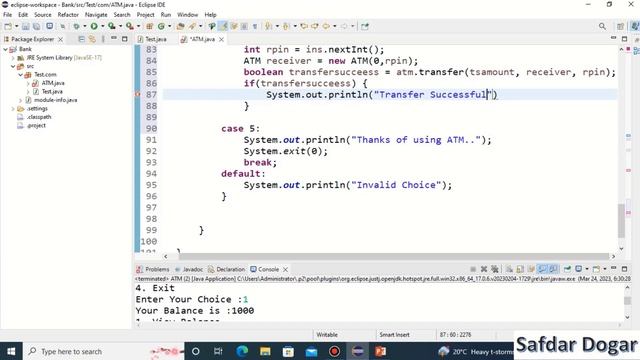640x360 pixels.
Task: Click the Last Edit Location arrow icon
Action: click(304, 26)
